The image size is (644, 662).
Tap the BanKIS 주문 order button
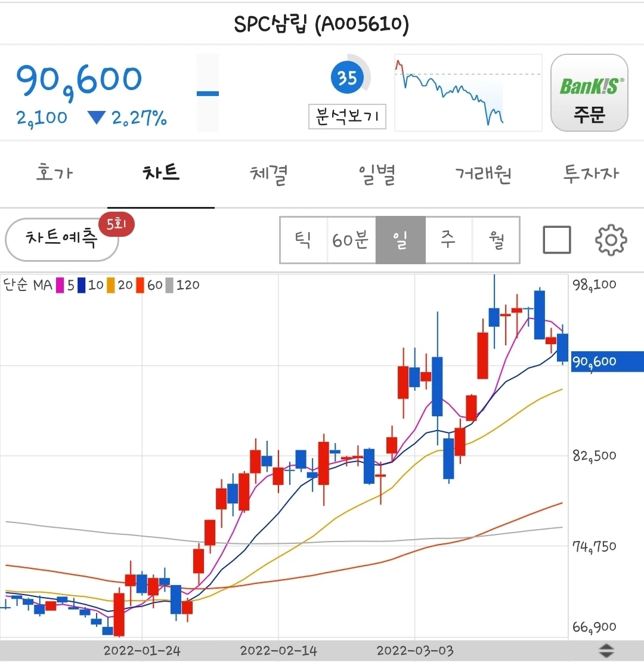click(x=589, y=93)
